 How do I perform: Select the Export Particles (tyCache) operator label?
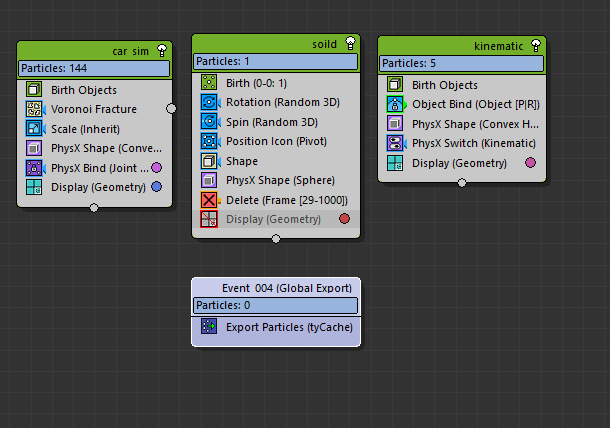point(289,327)
